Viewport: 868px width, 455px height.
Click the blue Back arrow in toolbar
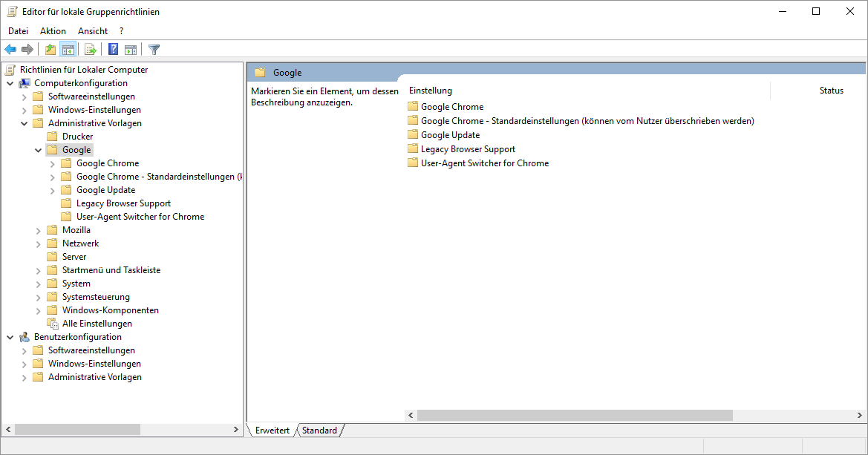pyautogui.click(x=10, y=50)
